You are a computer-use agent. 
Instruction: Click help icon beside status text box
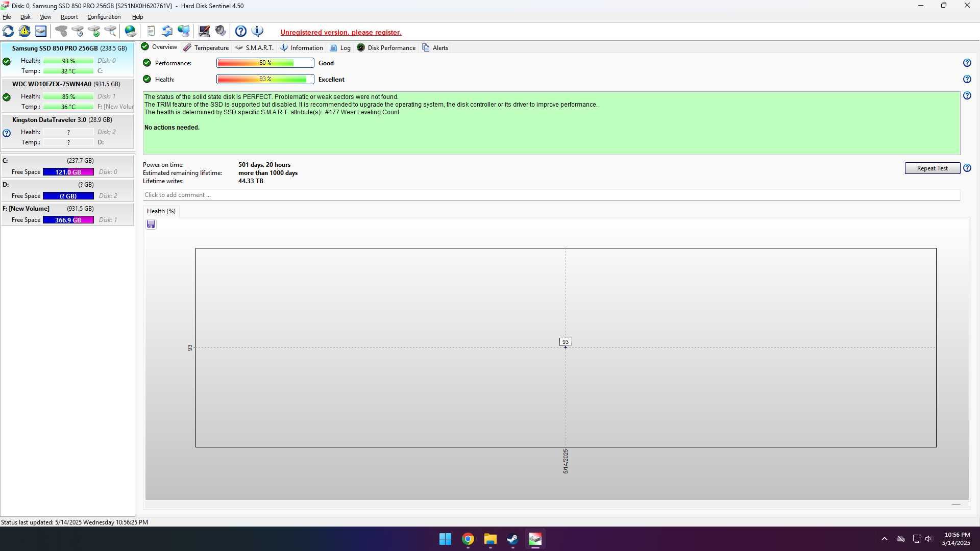click(967, 96)
